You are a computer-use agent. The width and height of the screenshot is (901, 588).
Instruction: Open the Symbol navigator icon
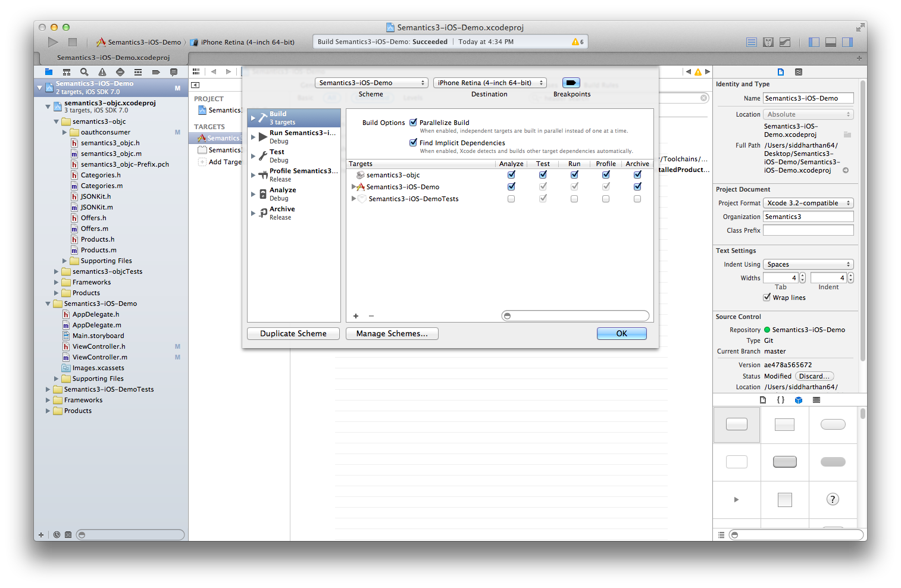67,71
